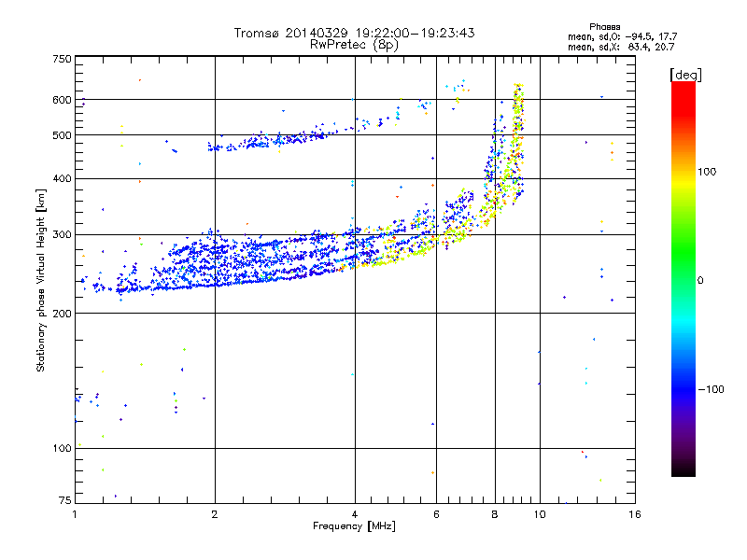Click the x-axis tick label '10'
Image resolution: width=747 pixels, height=560 pixels.
540,514
